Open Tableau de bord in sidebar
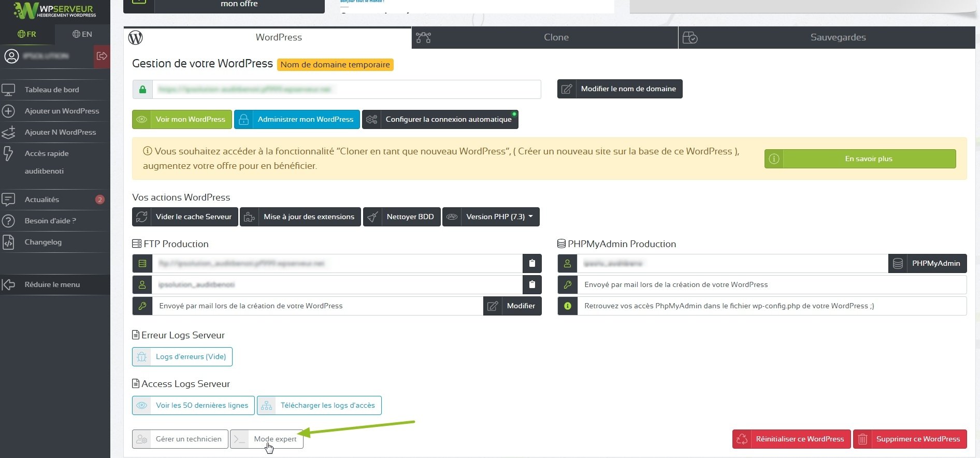The image size is (980, 458). [x=55, y=90]
